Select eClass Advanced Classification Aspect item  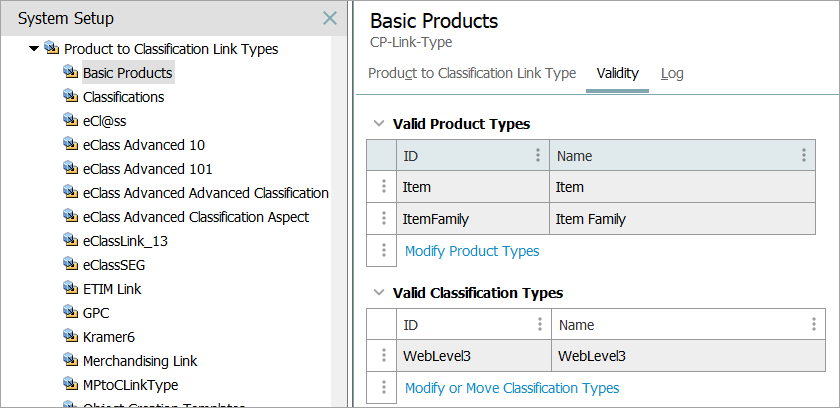pyautogui.click(x=196, y=217)
